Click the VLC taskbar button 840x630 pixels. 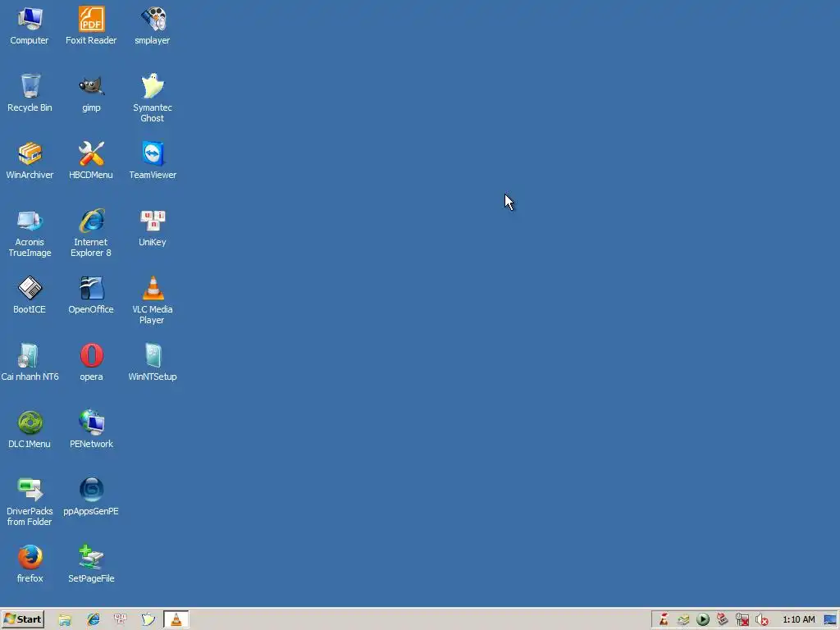pyautogui.click(x=176, y=620)
